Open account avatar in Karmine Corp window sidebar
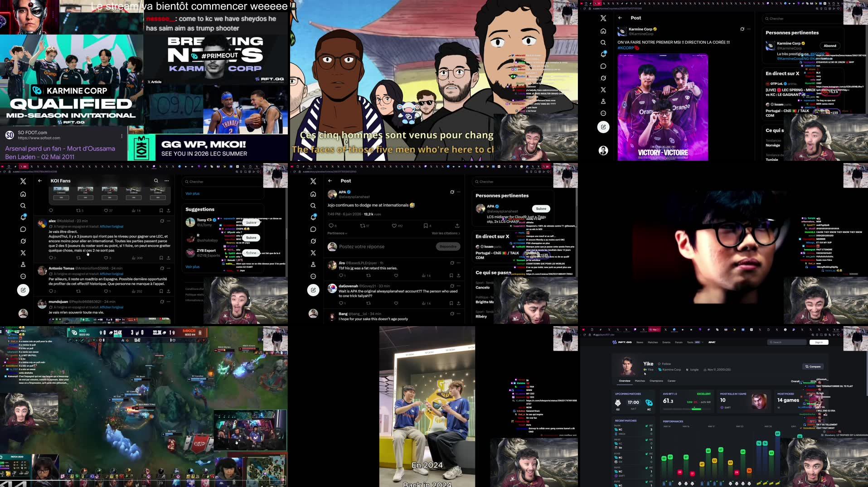The image size is (868, 487). tap(603, 150)
